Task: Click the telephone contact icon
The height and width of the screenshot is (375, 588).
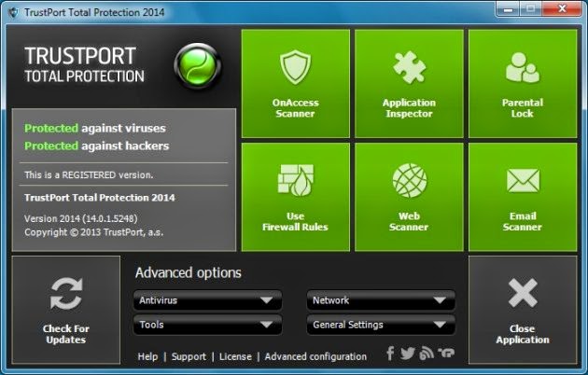Action: point(446,353)
